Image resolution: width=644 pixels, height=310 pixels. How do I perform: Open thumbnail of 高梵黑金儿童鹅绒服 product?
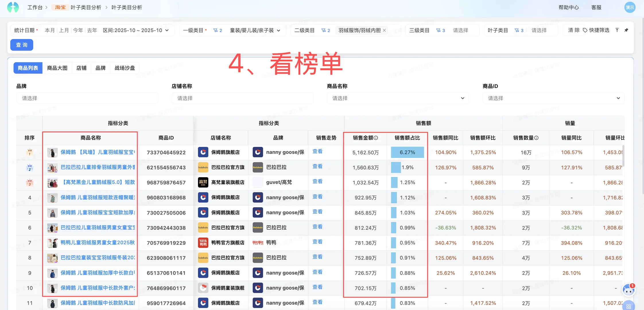(x=52, y=183)
